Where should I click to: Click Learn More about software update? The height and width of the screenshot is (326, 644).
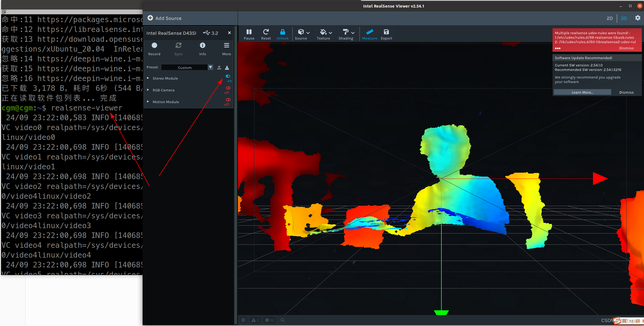[x=582, y=92]
